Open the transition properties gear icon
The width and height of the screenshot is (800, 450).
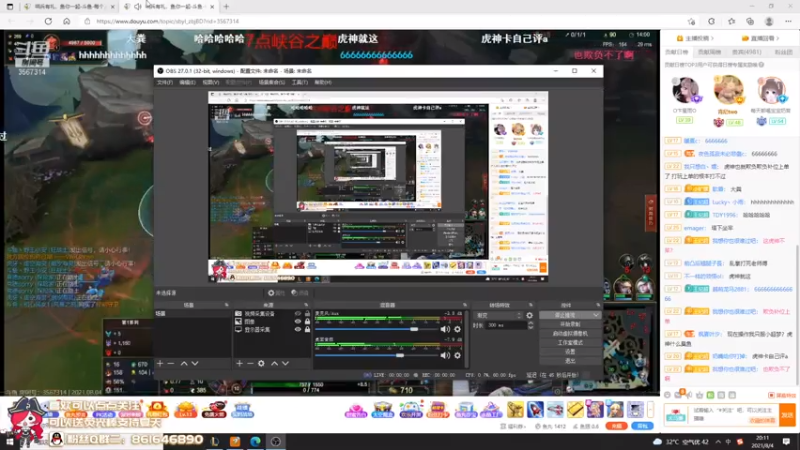pyautogui.click(x=530, y=315)
